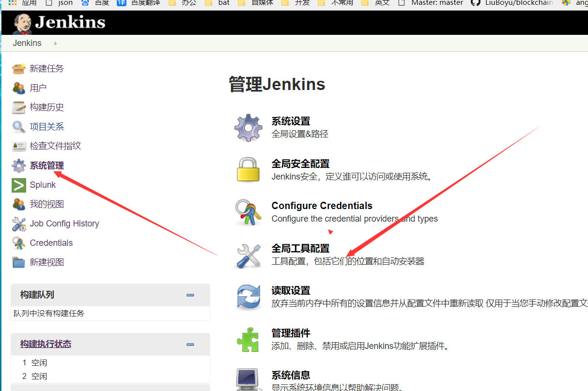Open the 新建视图 link

click(x=46, y=262)
